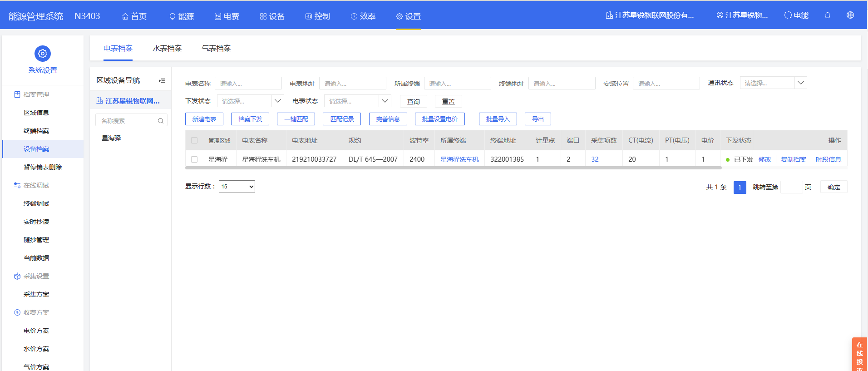This screenshot has width=868, height=371.
Task: Focus the 电表名称 input field
Action: (x=248, y=83)
